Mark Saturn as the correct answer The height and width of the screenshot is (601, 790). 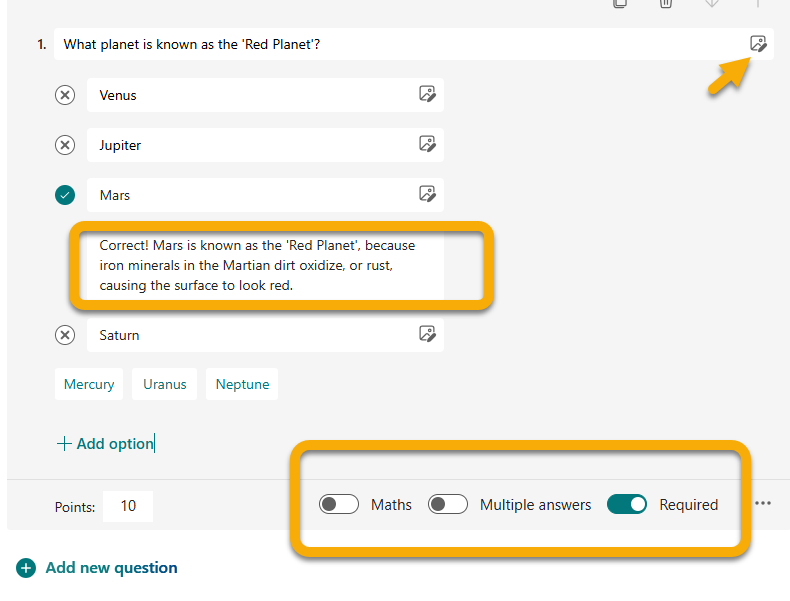[x=65, y=335]
